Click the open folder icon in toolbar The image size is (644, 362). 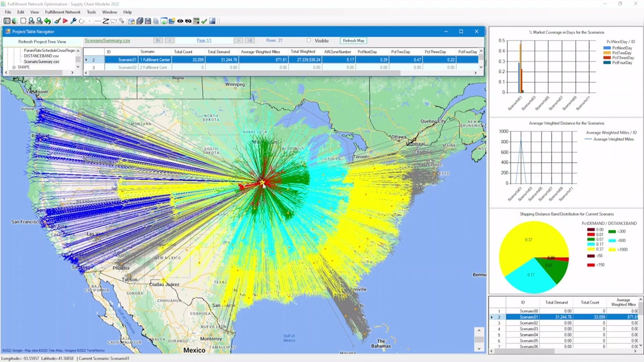[x=131, y=21]
